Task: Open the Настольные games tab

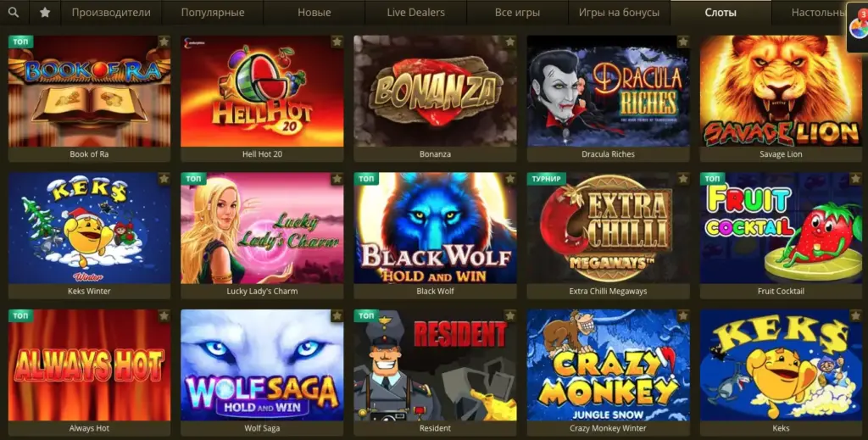Action: pyautogui.click(x=820, y=12)
